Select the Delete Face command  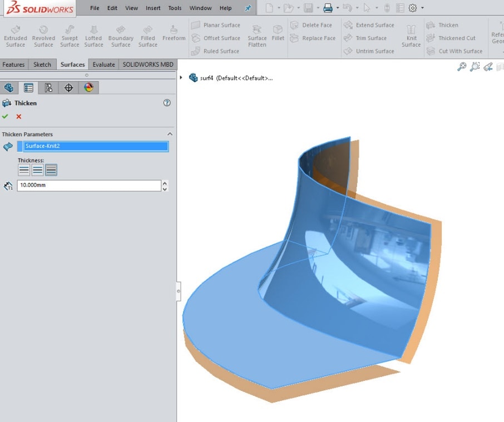click(311, 25)
